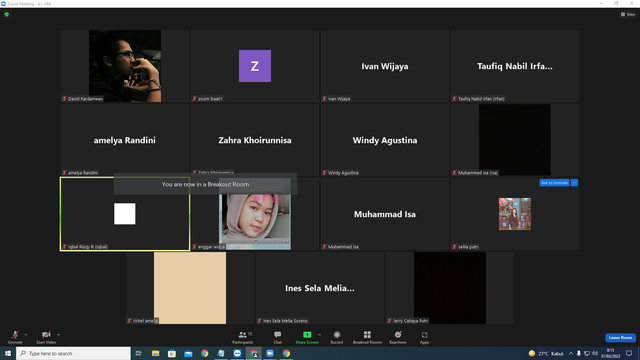Screen dimensions: 640x360
Task: Open File Explorer from the taskbar
Action: [x=156, y=353]
